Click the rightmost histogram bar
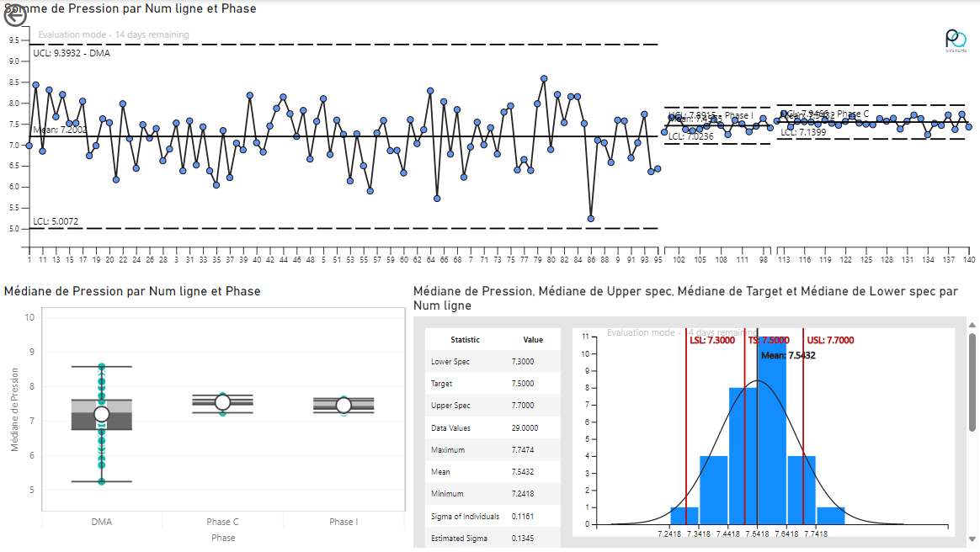980x552 pixels. (x=831, y=516)
